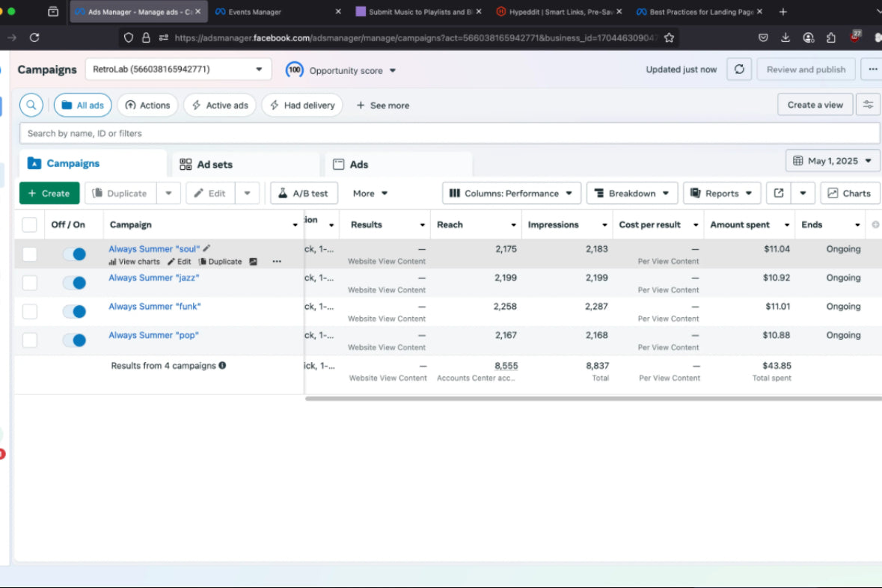
Task: Click the browser account icon
Action: 808,37
